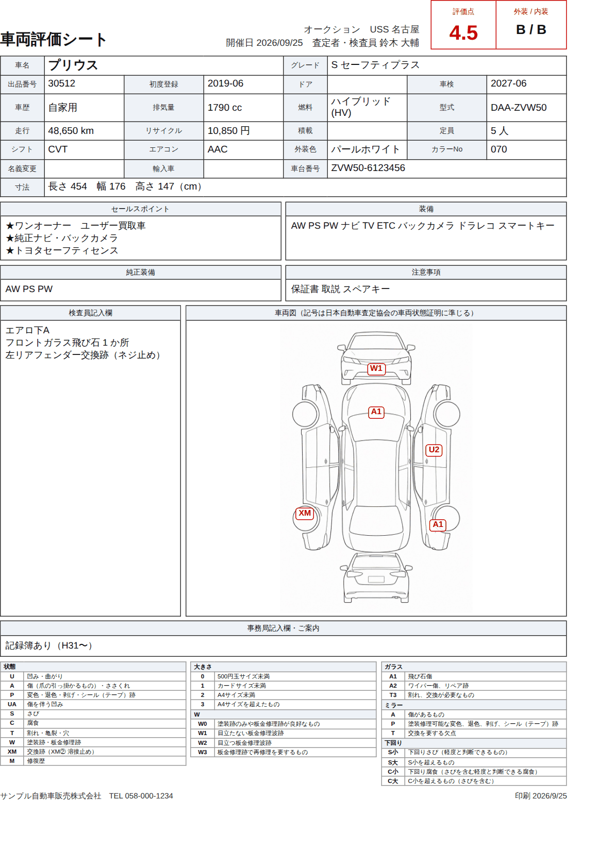Select the history value '自家用'
The image size is (614, 868).
click(x=62, y=108)
